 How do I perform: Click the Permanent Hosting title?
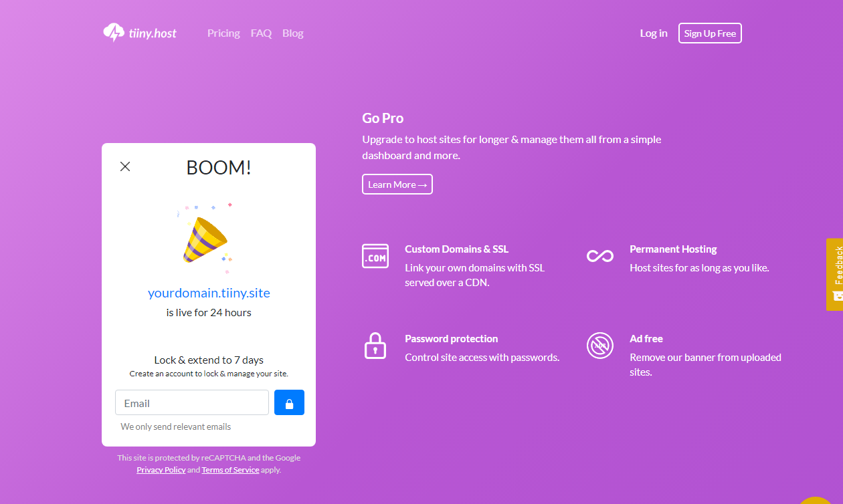(673, 249)
